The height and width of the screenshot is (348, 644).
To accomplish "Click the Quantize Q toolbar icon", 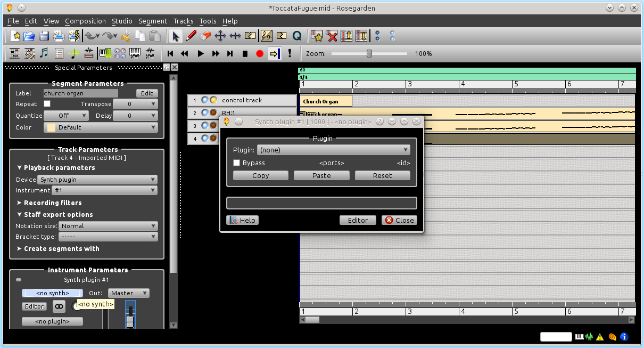I will tap(297, 36).
